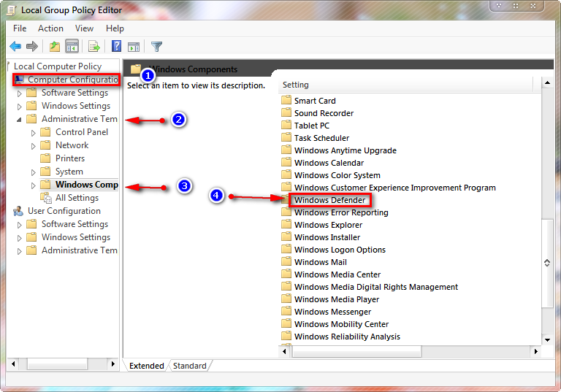Expand Administrative Templates under User Configuration
The image size is (561, 392).
(19, 251)
